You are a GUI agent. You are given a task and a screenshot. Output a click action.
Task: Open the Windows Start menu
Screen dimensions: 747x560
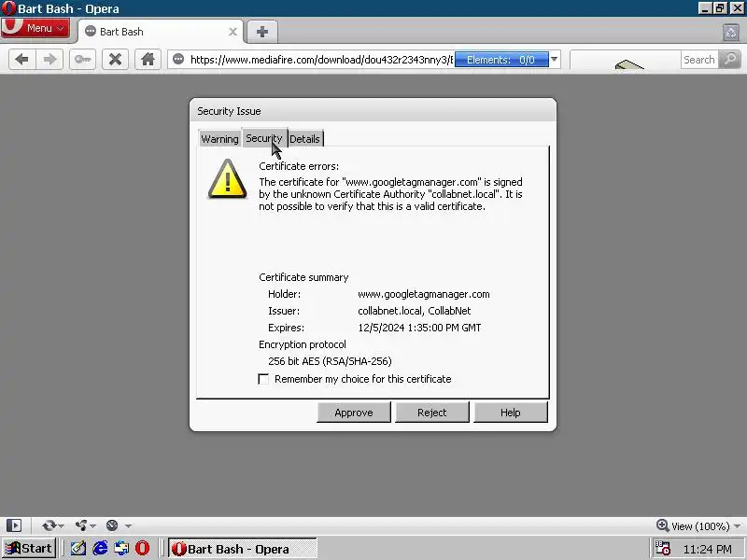tap(29, 549)
